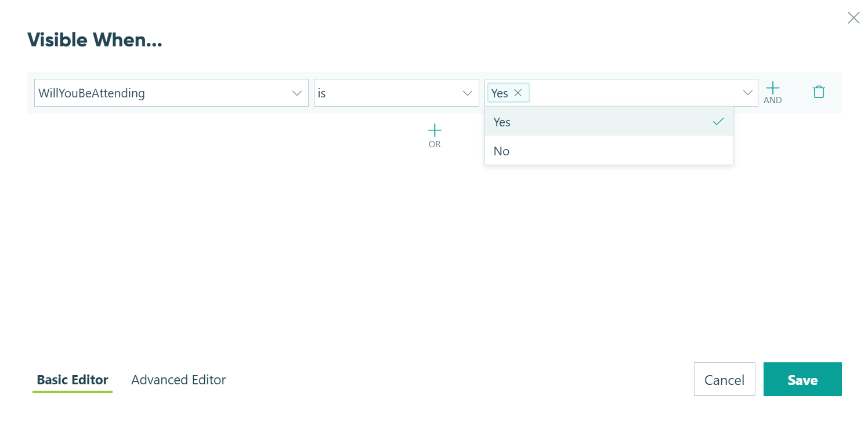Switch to the Basic Editor tab

point(73,380)
